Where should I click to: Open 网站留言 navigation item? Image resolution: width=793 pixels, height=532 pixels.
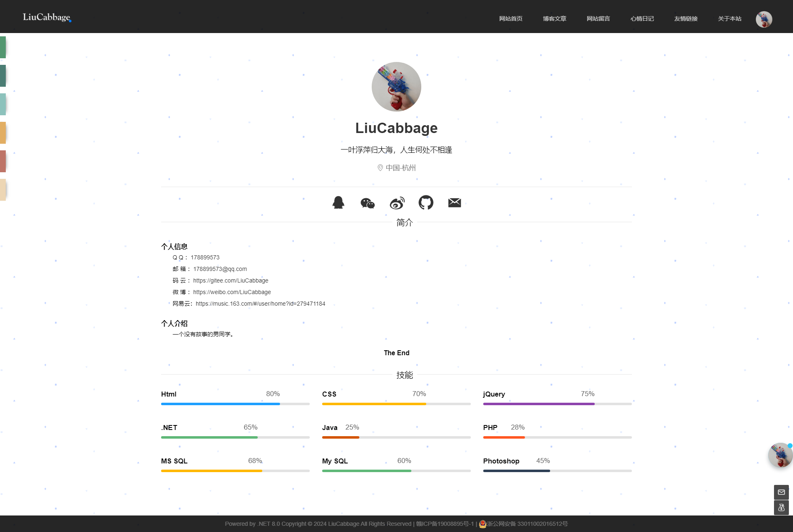[598, 19]
